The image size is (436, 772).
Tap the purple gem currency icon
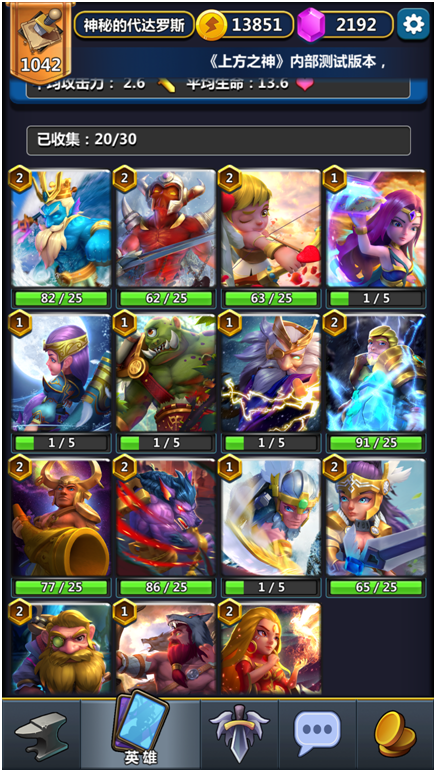click(x=312, y=24)
